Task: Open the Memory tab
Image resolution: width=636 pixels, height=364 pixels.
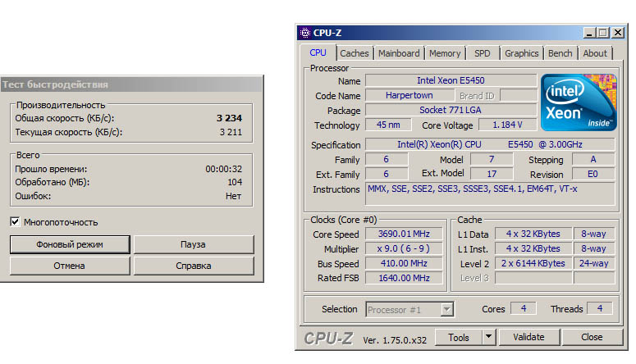Action: click(445, 53)
